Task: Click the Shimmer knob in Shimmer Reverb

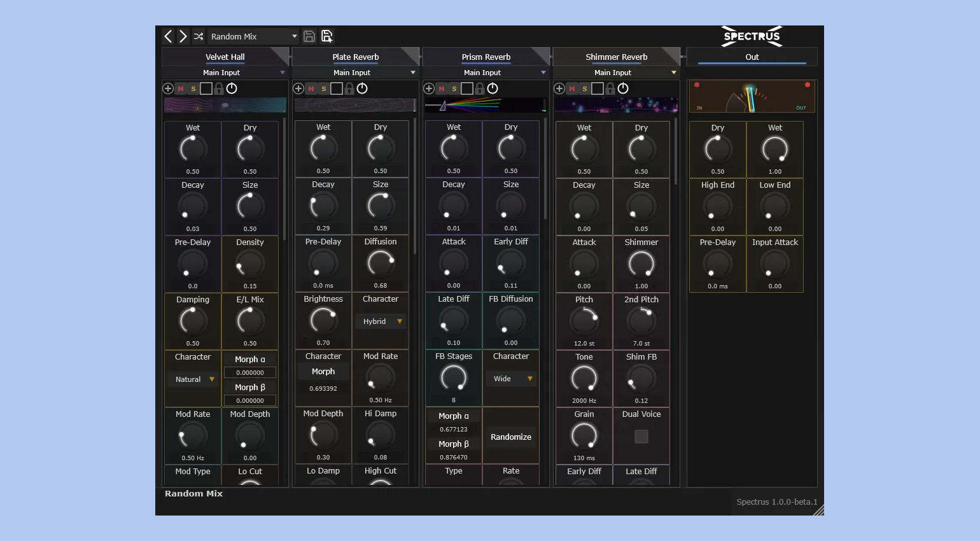Action: pyautogui.click(x=641, y=263)
